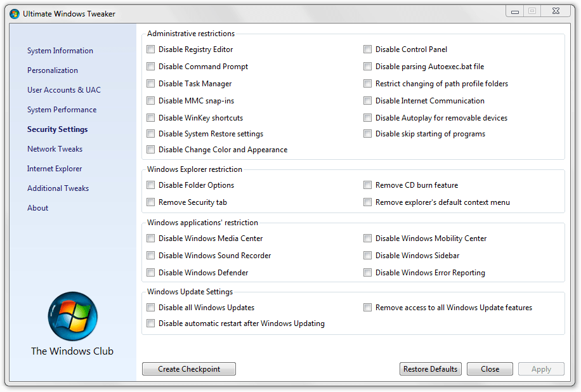581x392 pixels.
Task: Close window using title bar X
Action: coord(556,11)
